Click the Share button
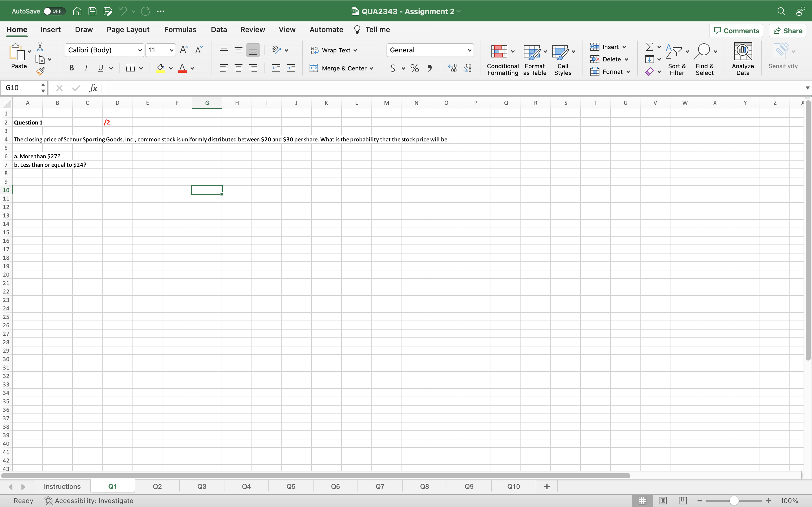The image size is (812, 507). pyautogui.click(x=787, y=31)
